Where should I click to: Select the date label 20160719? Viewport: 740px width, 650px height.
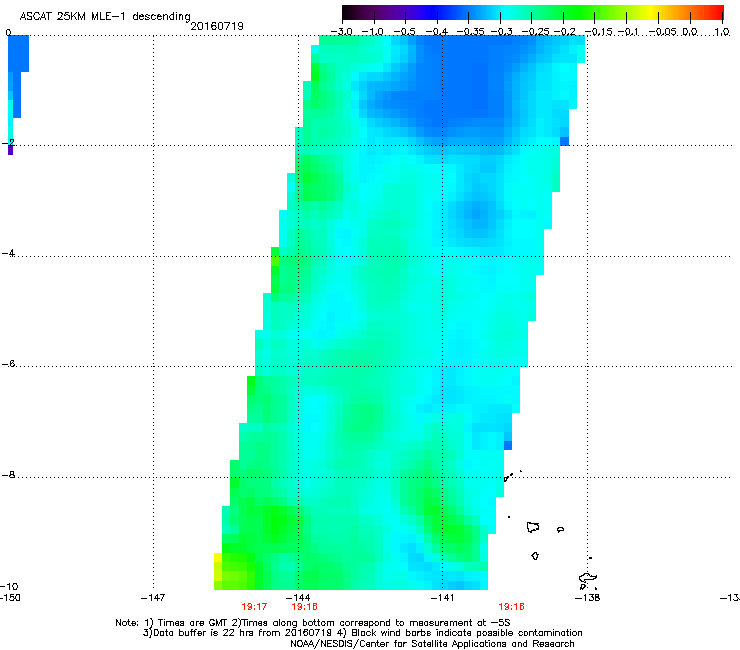point(217,26)
